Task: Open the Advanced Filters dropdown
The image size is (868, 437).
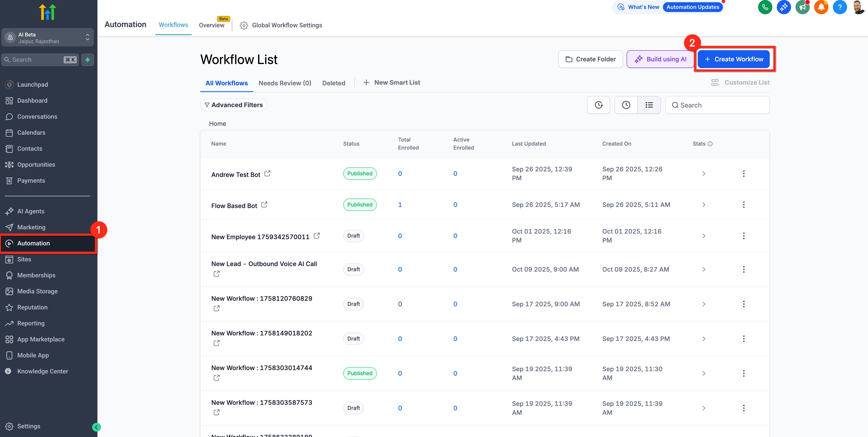Action: click(x=234, y=105)
